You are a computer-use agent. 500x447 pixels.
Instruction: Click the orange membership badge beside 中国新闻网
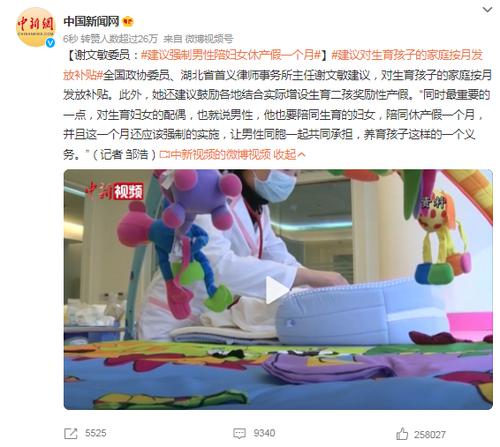128,22
